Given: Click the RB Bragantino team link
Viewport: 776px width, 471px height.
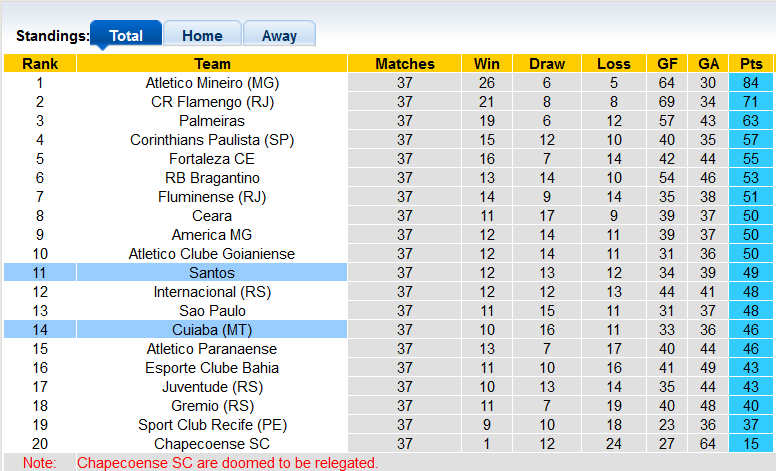Looking at the screenshot, I should coord(212,178).
